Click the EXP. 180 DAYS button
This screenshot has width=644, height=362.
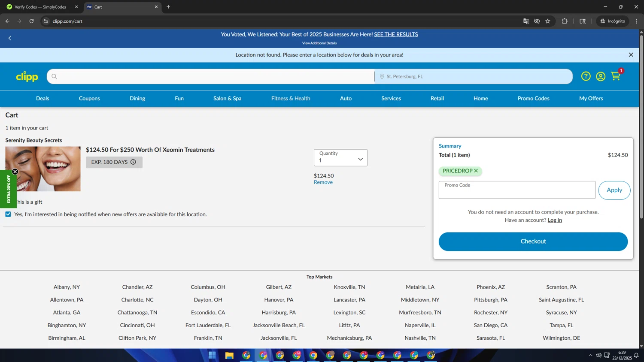114,162
